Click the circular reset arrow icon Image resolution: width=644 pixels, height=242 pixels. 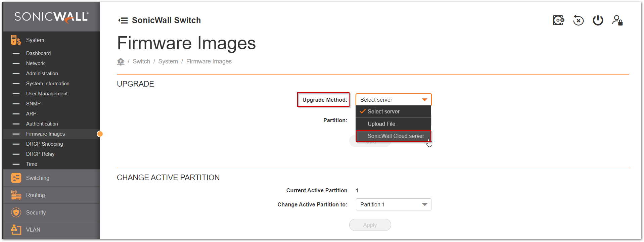pos(578,20)
